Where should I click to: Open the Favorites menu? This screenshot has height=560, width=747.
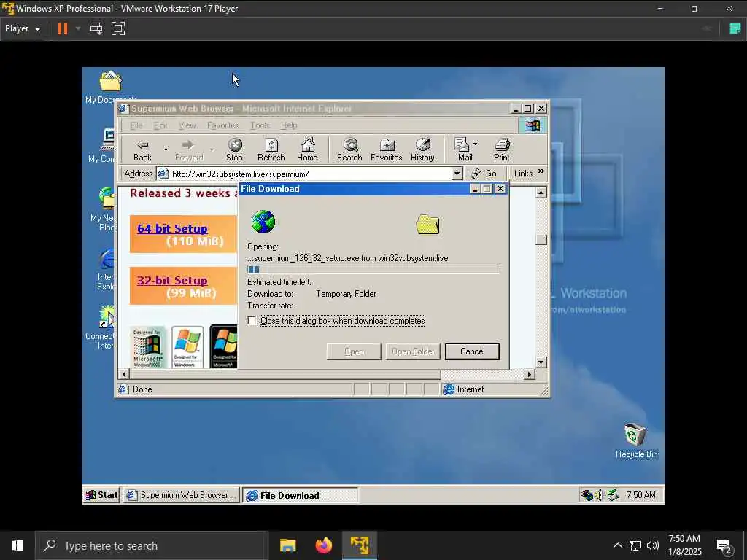[x=223, y=125]
